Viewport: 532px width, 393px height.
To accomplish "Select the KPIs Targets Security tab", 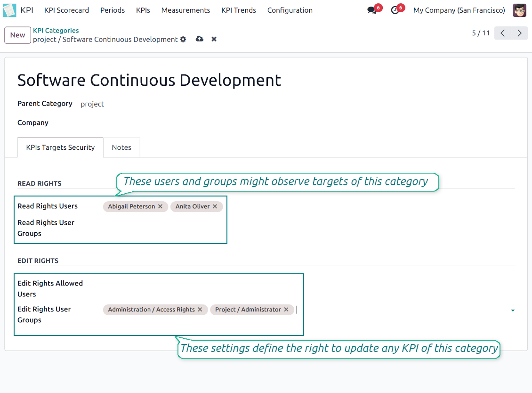I will click(60, 147).
